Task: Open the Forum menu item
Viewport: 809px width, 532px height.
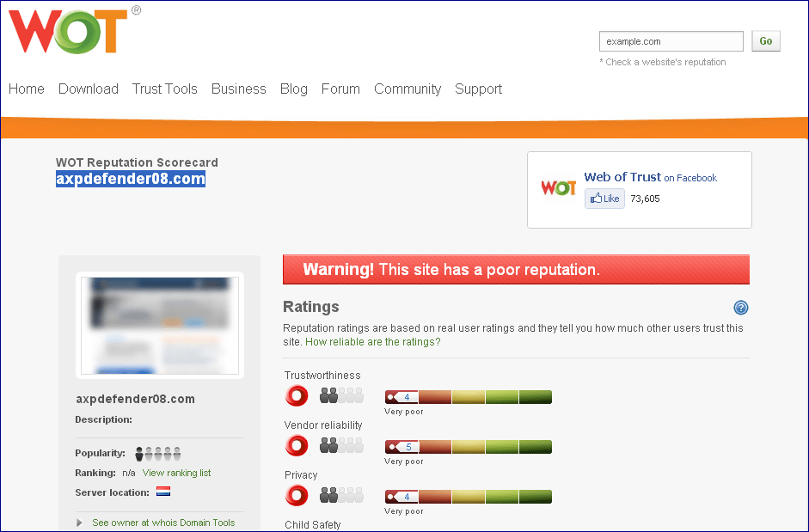Action: point(340,89)
